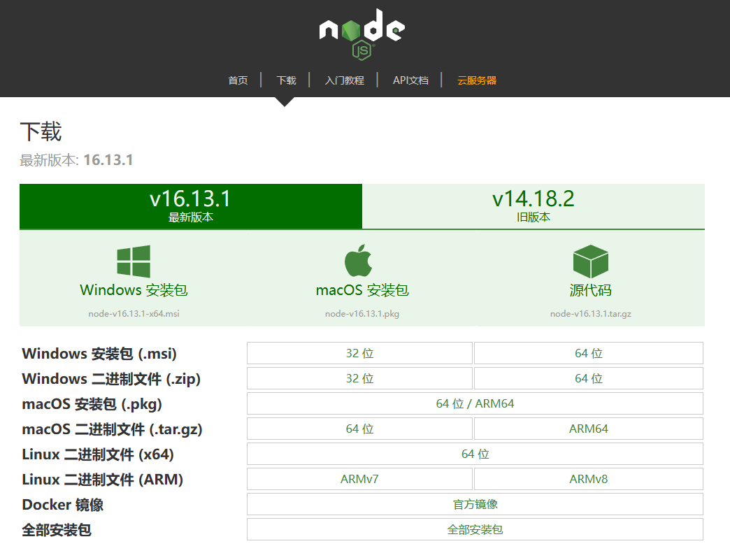The image size is (730, 560).
Task: Download ARMv7 Linux binary
Action: pos(359,479)
